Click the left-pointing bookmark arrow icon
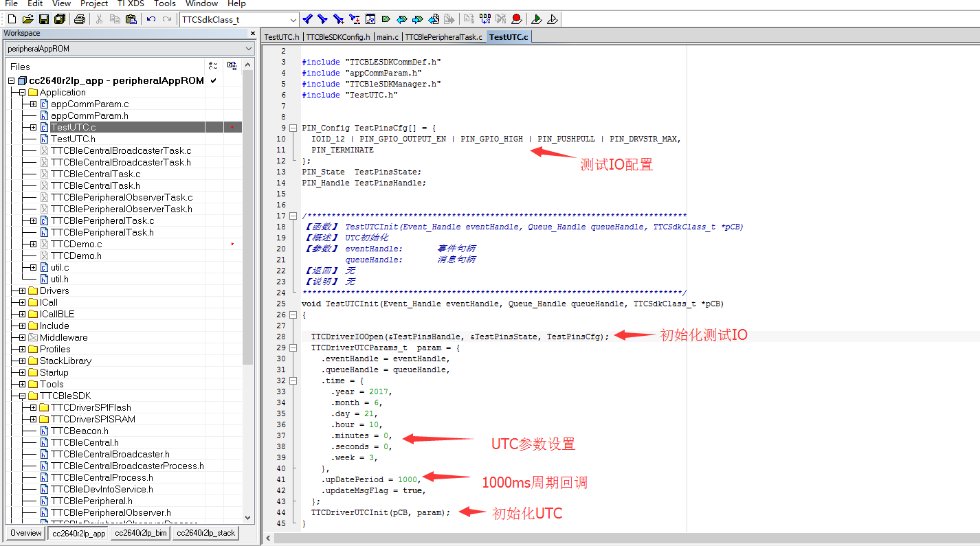Viewport: 980px width, 546px height. point(402,19)
